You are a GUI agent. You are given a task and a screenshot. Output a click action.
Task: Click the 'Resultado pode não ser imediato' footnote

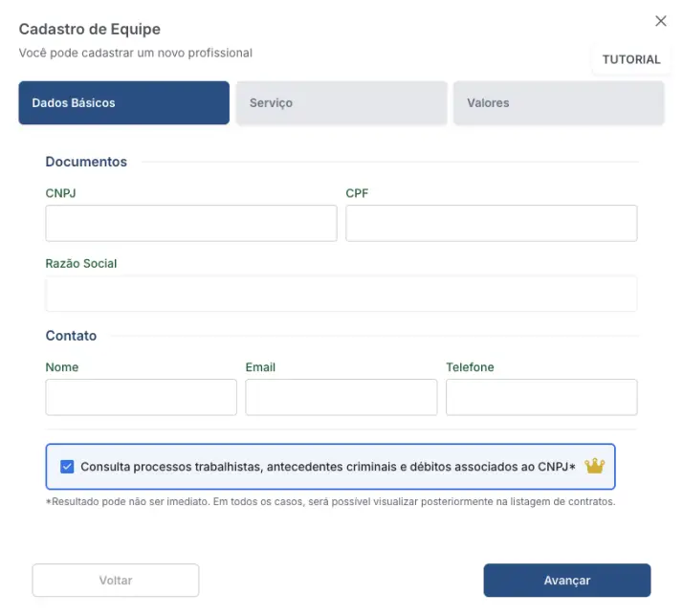point(330,501)
